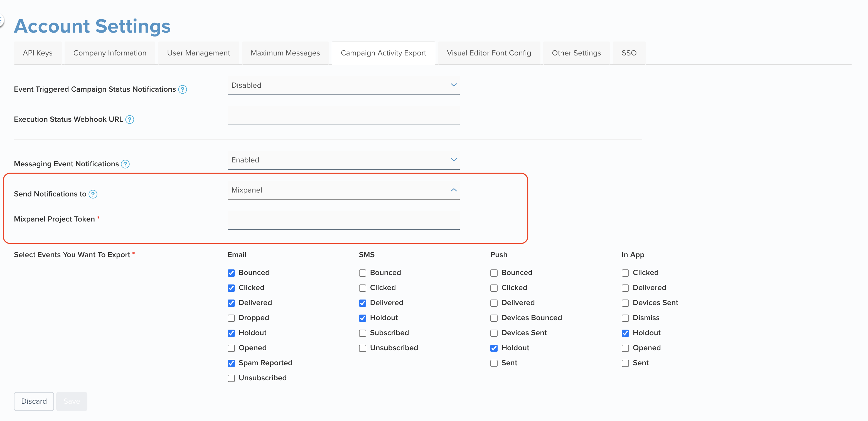Click the Discard button

[x=34, y=401]
